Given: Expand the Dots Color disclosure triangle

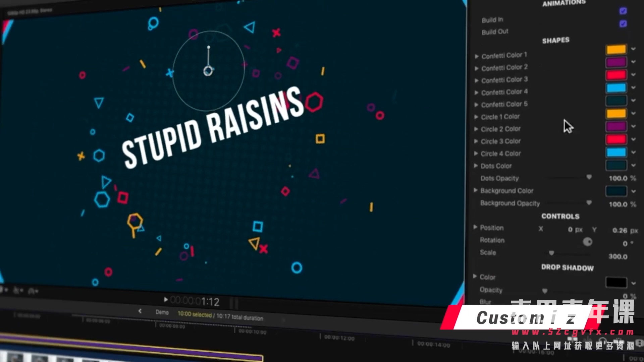Looking at the screenshot, I should click(476, 166).
